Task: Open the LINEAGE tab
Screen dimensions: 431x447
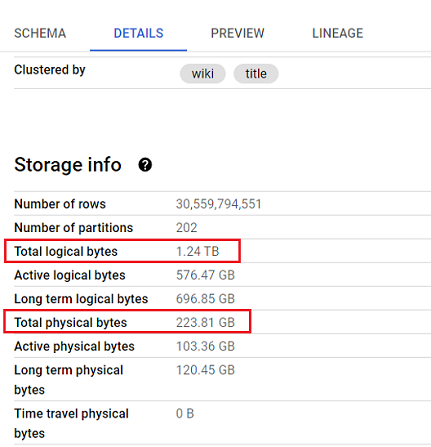Action: [337, 33]
